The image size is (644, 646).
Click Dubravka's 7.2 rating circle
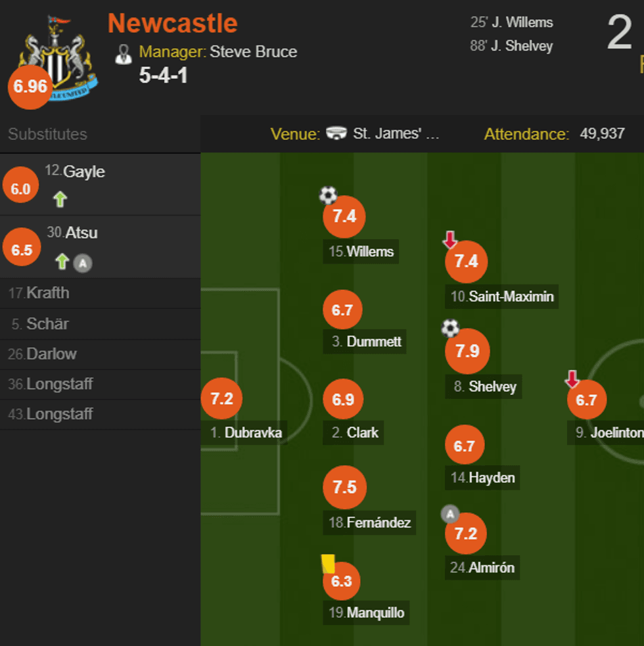(221, 398)
